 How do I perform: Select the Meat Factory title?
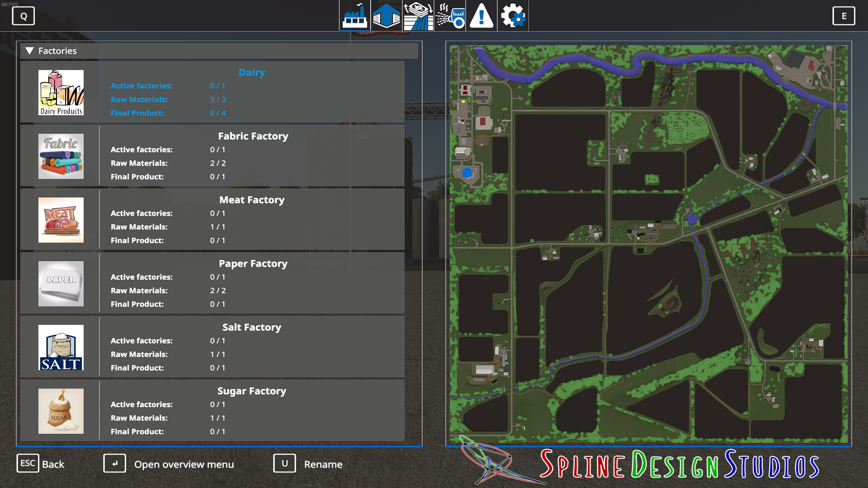tap(252, 200)
